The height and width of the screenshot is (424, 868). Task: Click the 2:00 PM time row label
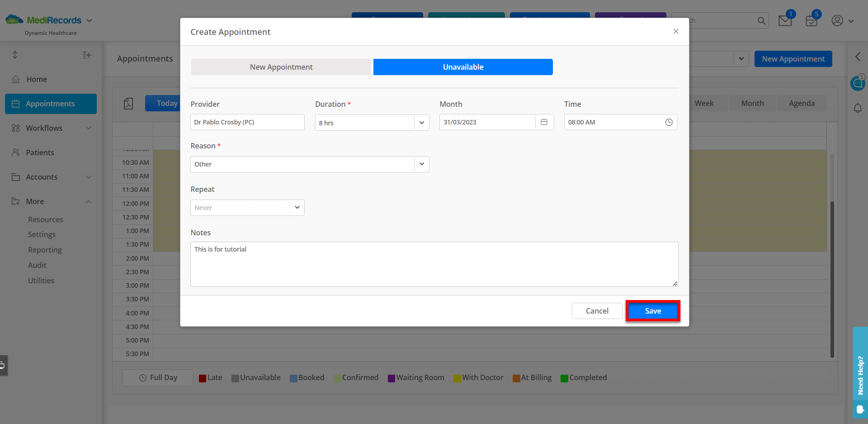137,258
